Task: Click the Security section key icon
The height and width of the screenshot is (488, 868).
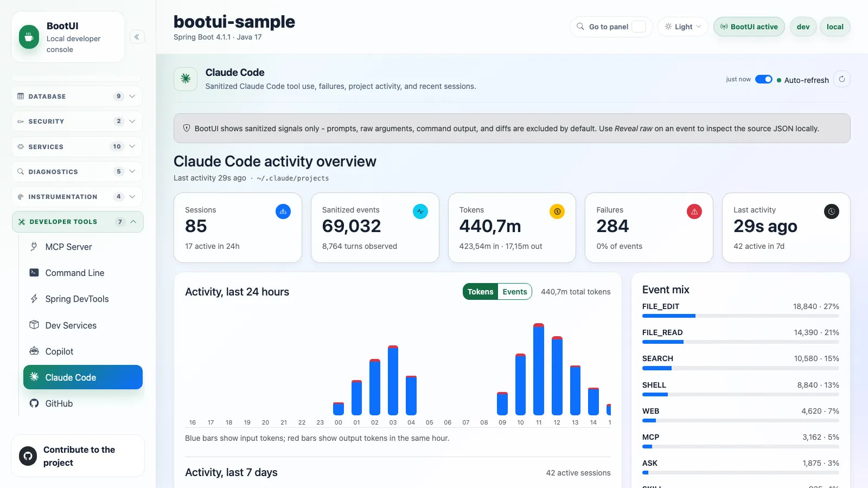Action: [21, 121]
